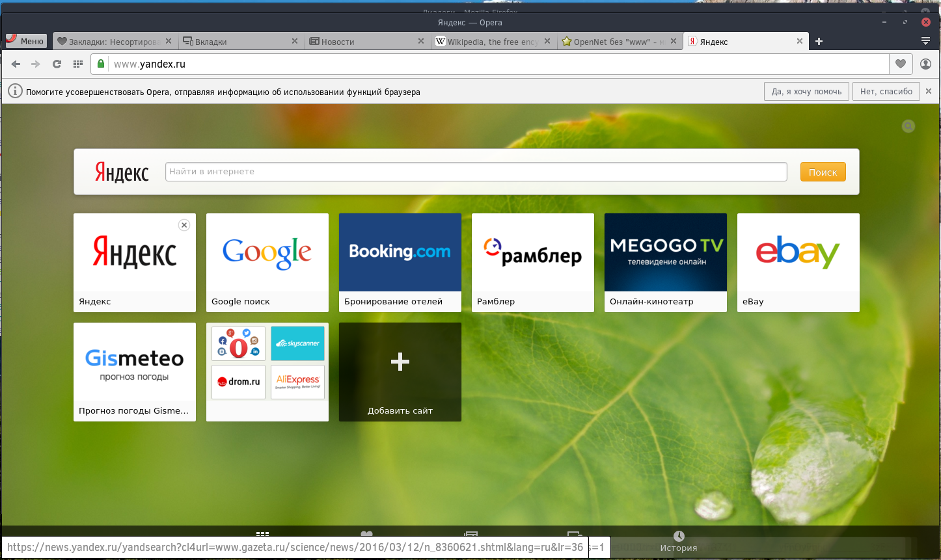The image size is (941, 560).
Task: Open the Рамблер tile
Action: [x=533, y=263]
